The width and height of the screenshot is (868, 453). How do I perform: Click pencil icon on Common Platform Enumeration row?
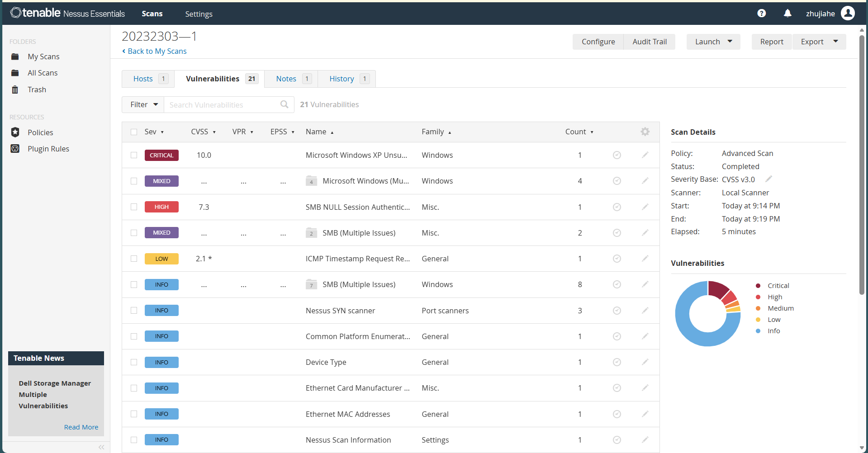click(645, 336)
